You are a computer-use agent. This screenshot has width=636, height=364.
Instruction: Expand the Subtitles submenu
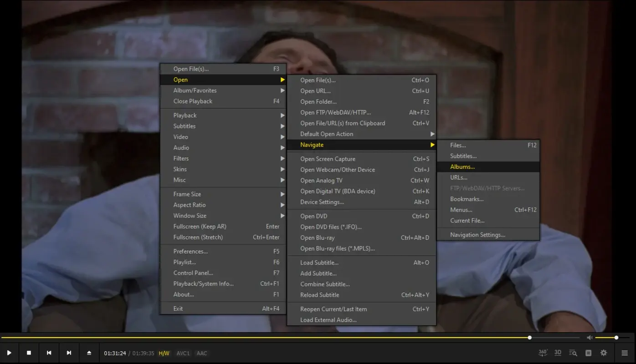(184, 126)
